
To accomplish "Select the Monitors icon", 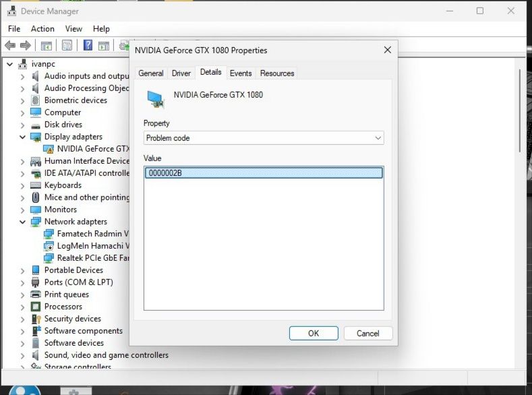I will click(x=36, y=210).
